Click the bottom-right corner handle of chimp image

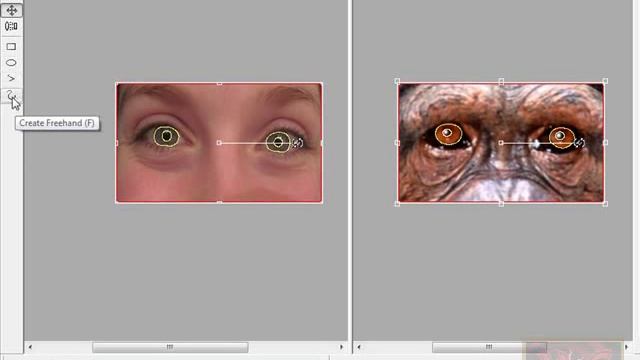click(x=605, y=204)
